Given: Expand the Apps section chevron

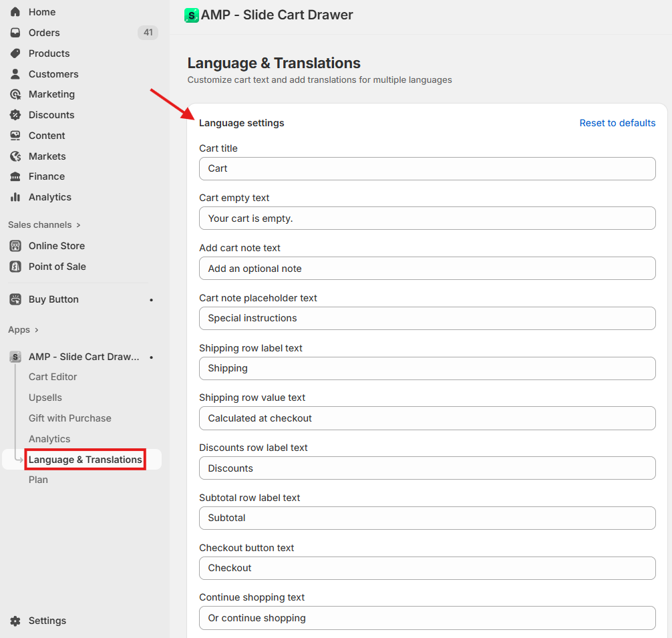Looking at the screenshot, I should coord(37,330).
